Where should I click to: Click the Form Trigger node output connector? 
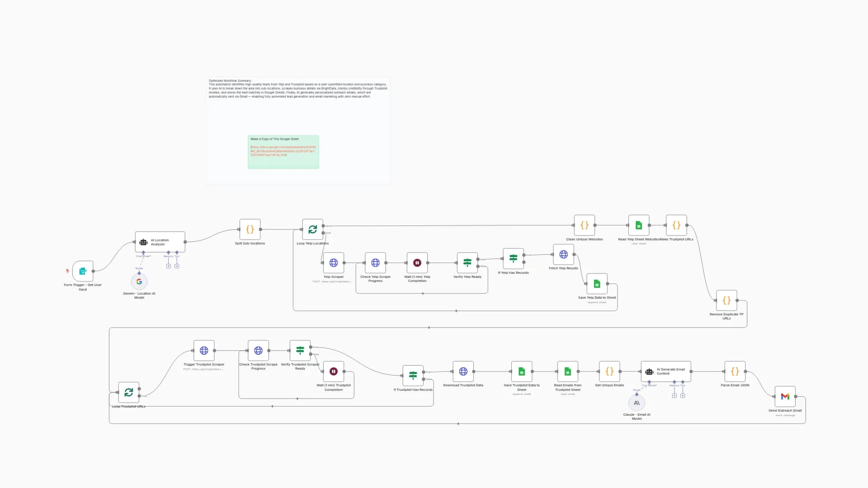(94, 271)
